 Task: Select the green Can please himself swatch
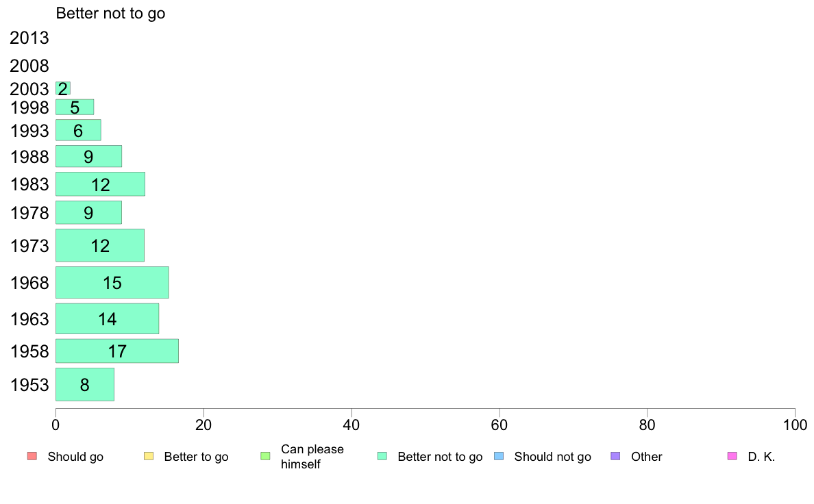tap(265, 456)
